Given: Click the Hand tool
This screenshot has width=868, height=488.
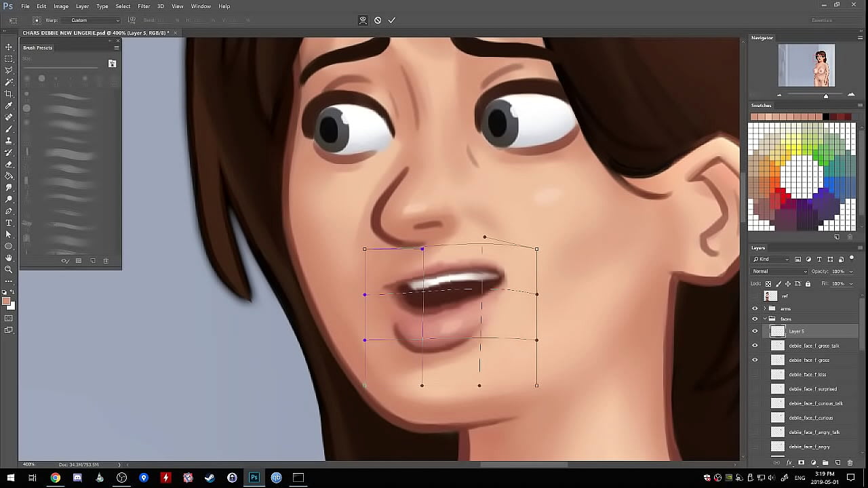Looking at the screenshot, I should click(9, 258).
